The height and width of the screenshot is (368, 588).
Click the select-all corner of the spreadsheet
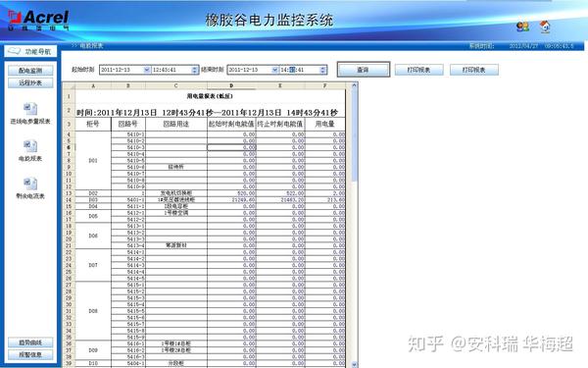coord(69,86)
